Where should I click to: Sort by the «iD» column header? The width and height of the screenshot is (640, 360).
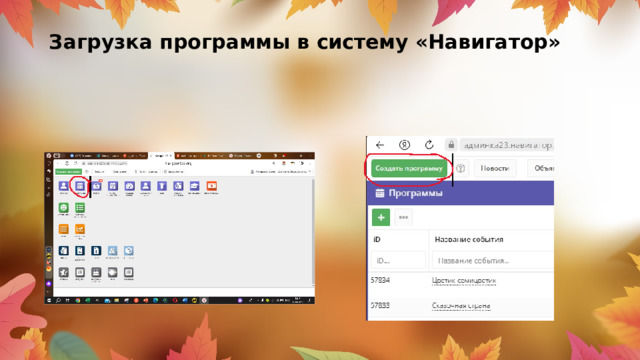377,240
